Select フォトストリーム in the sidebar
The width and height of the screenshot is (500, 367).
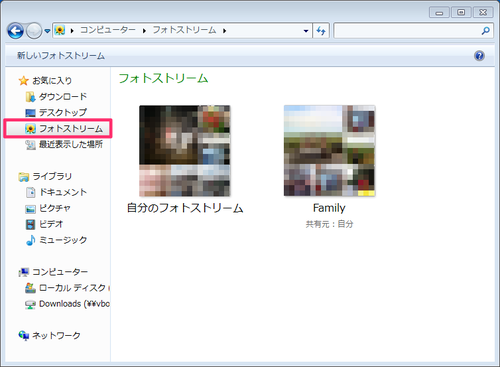[71, 129]
